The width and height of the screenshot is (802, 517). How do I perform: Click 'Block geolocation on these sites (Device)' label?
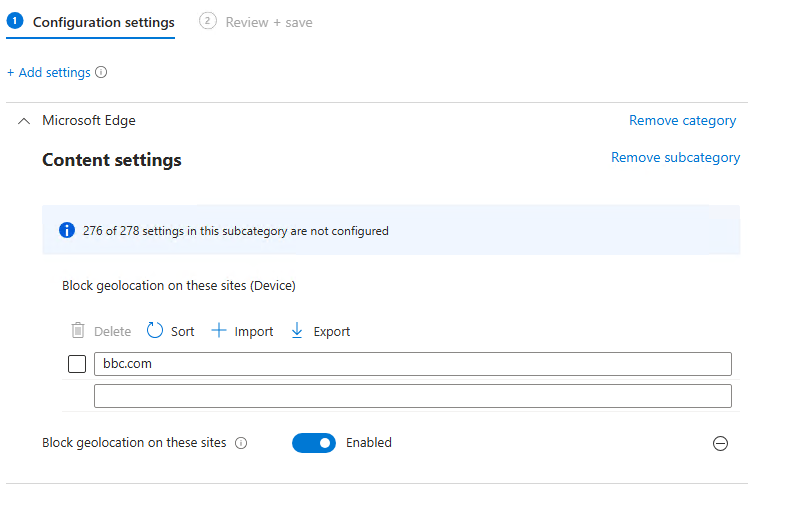[179, 286]
